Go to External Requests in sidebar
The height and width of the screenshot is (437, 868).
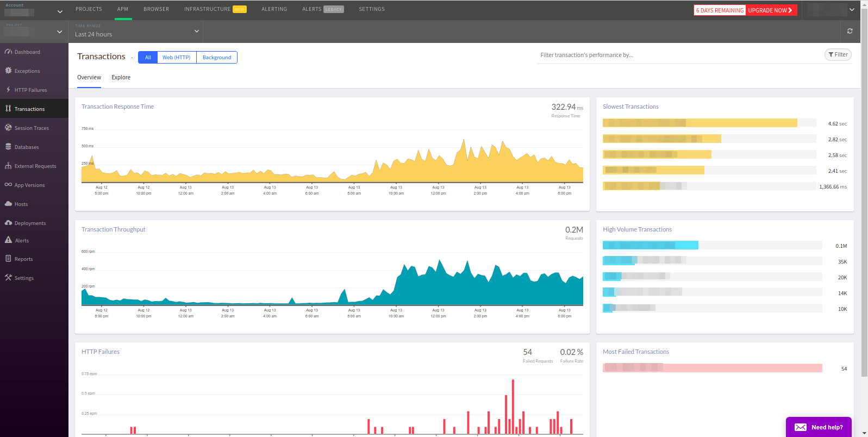point(35,166)
